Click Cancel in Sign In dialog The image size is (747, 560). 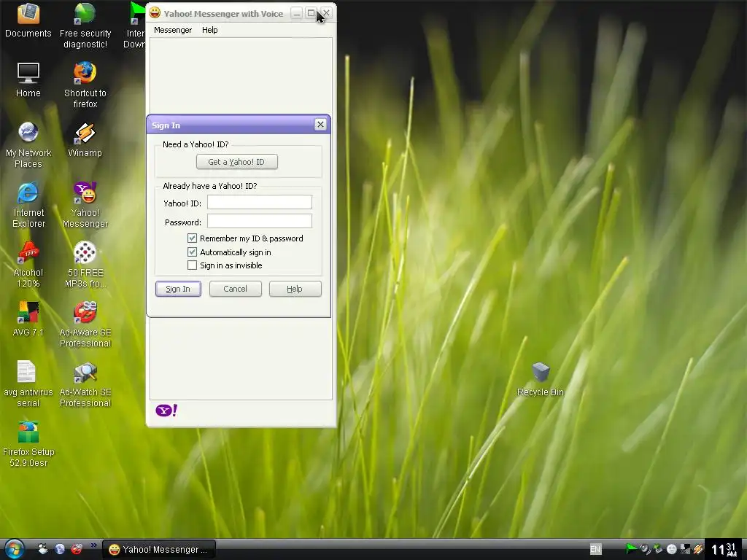click(236, 289)
